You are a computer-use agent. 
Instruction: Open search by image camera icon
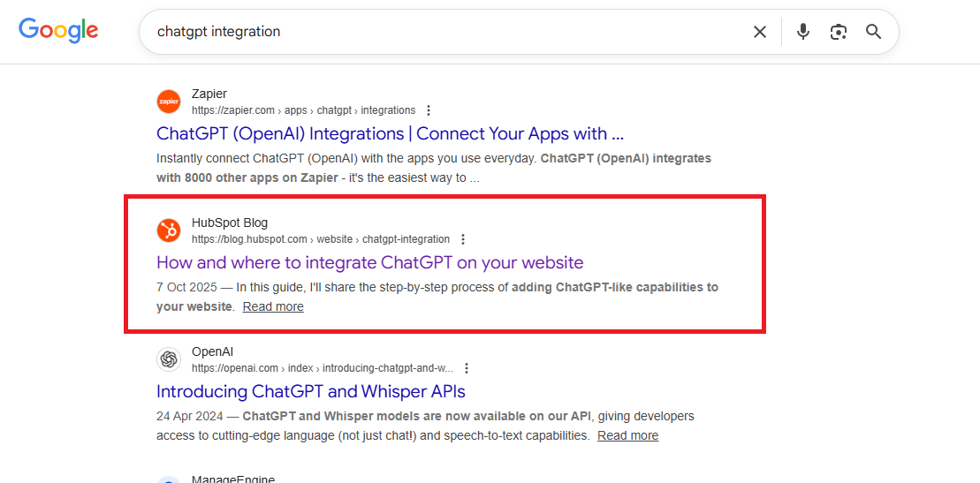(x=838, y=32)
